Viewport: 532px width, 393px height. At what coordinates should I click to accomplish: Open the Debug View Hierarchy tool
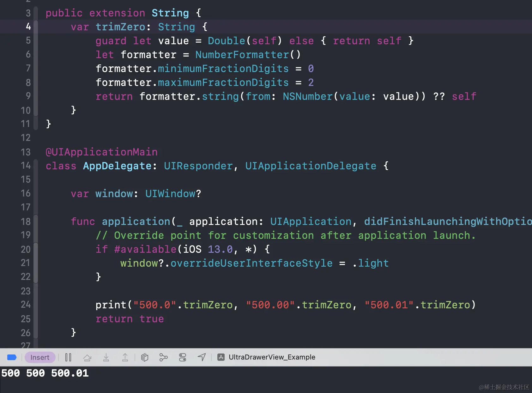[x=145, y=357]
